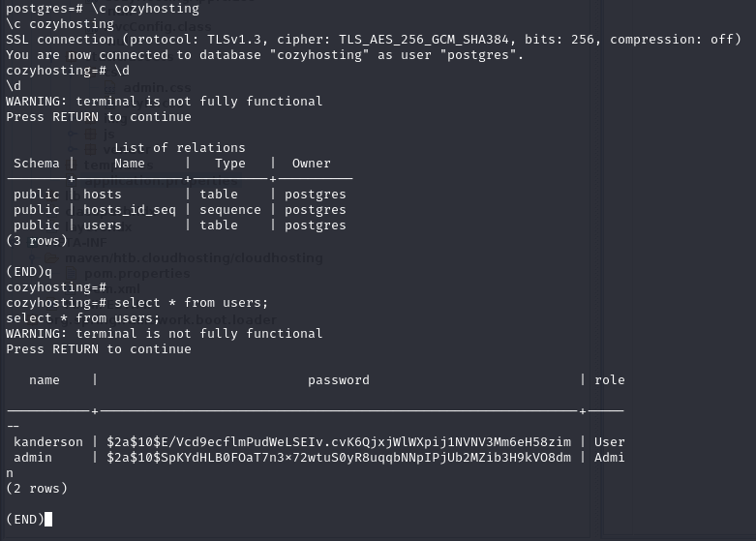Click the Schema column header

pyautogui.click(x=37, y=163)
